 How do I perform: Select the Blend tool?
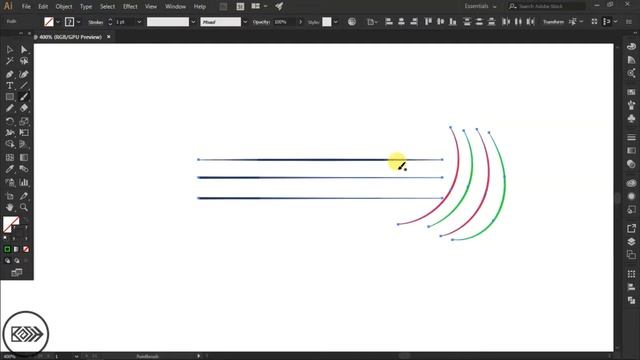click(x=24, y=169)
